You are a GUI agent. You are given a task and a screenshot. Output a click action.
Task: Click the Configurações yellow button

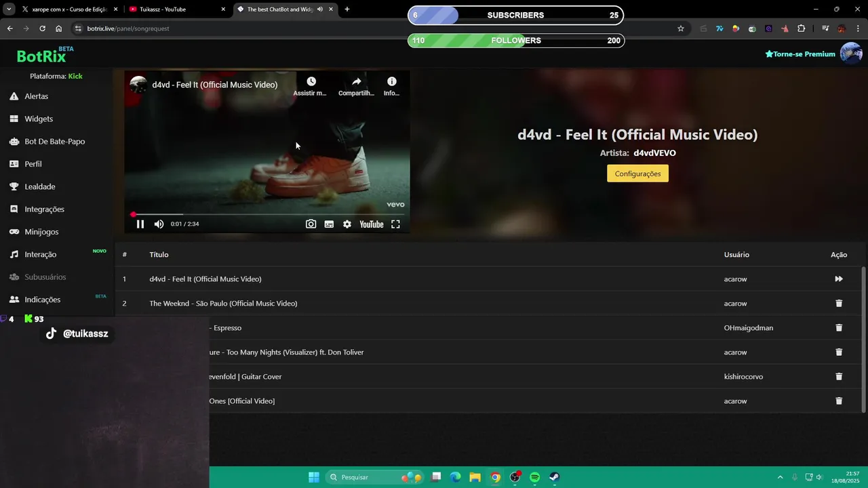click(x=637, y=174)
